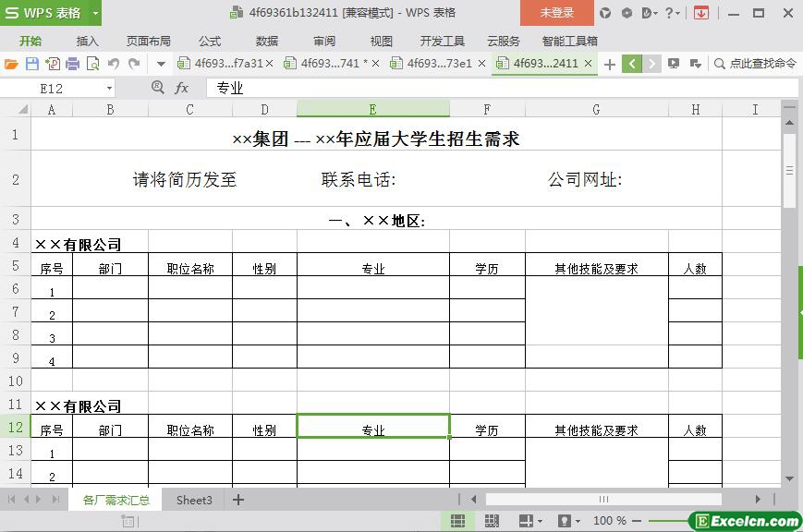The image size is (803, 532).
Task: Click the zoom/lookup icon beside fx
Action: pos(158,88)
